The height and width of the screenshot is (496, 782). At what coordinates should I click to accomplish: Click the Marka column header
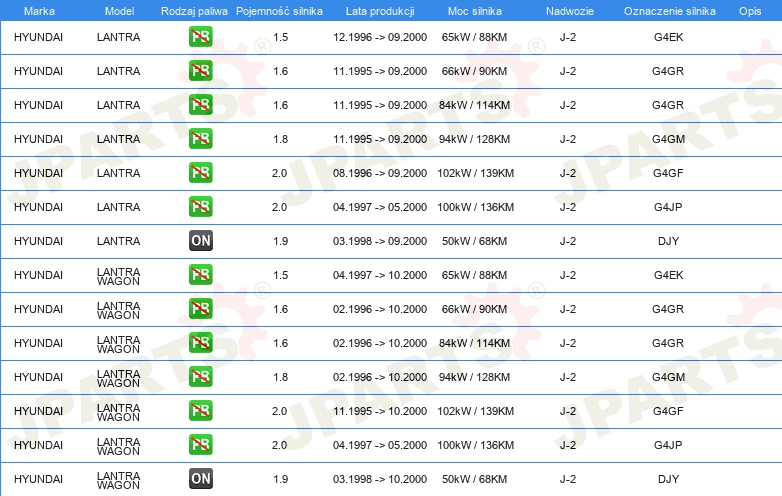tap(39, 11)
